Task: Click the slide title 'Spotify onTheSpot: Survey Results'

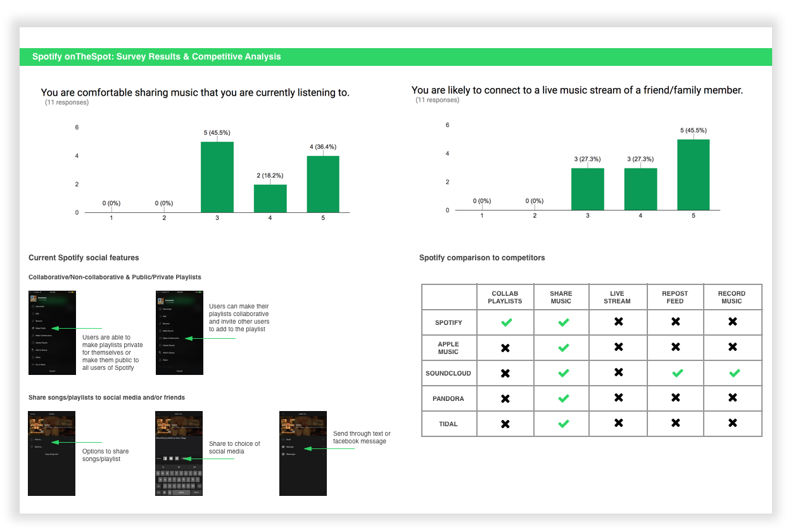Action: tap(157, 57)
